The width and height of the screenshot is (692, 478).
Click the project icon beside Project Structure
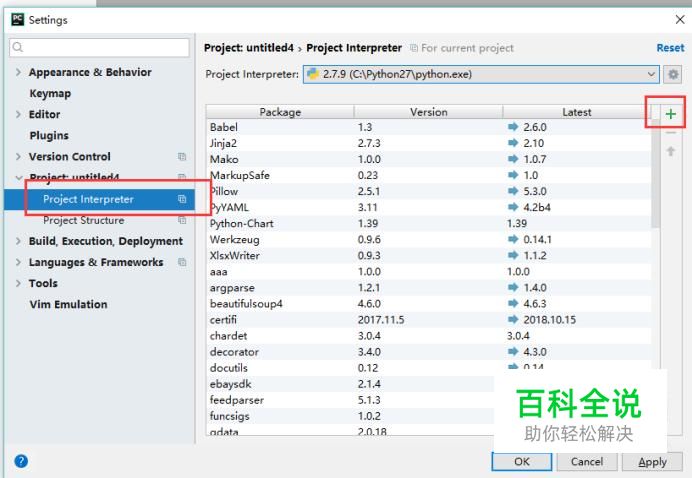(182, 220)
